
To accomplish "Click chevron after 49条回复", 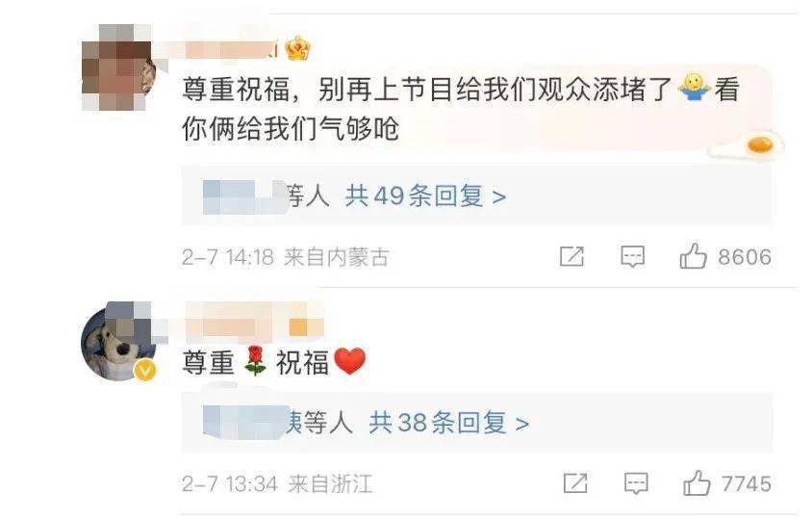I will 498,197.
